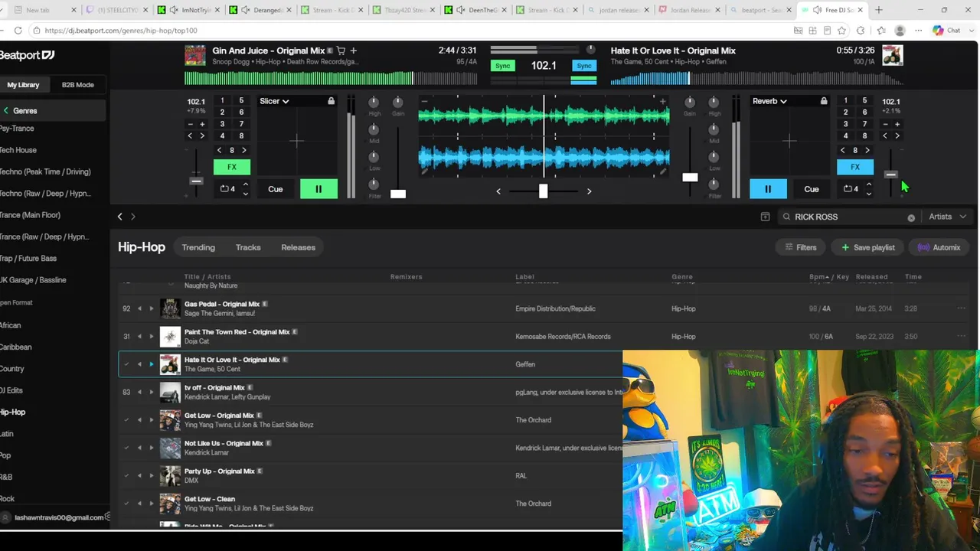
Task: Save playlist from Hip-Hop chart
Action: (x=868, y=247)
